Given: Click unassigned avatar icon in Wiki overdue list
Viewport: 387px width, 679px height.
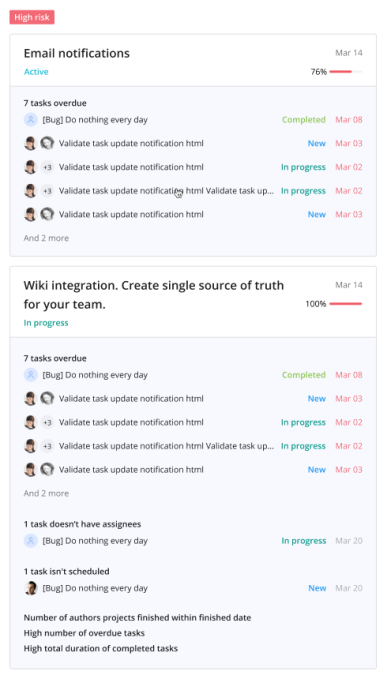Looking at the screenshot, I should click(30, 375).
